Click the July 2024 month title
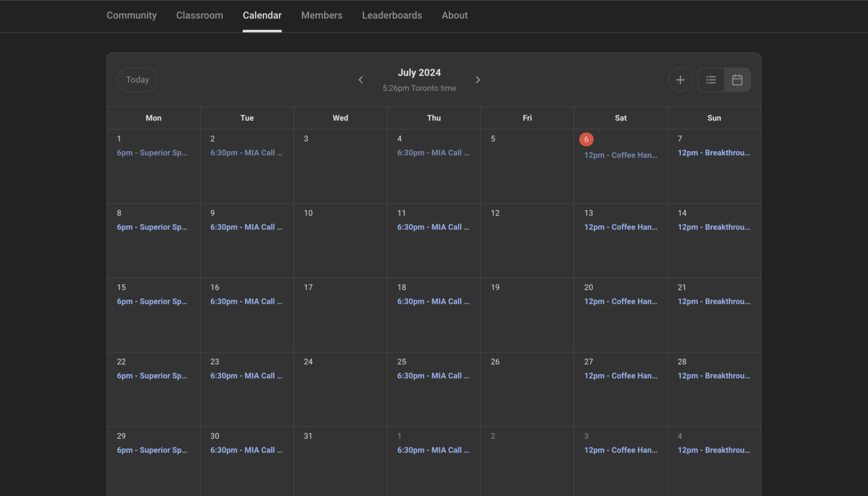This screenshot has height=496, width=868. point(419,73)
